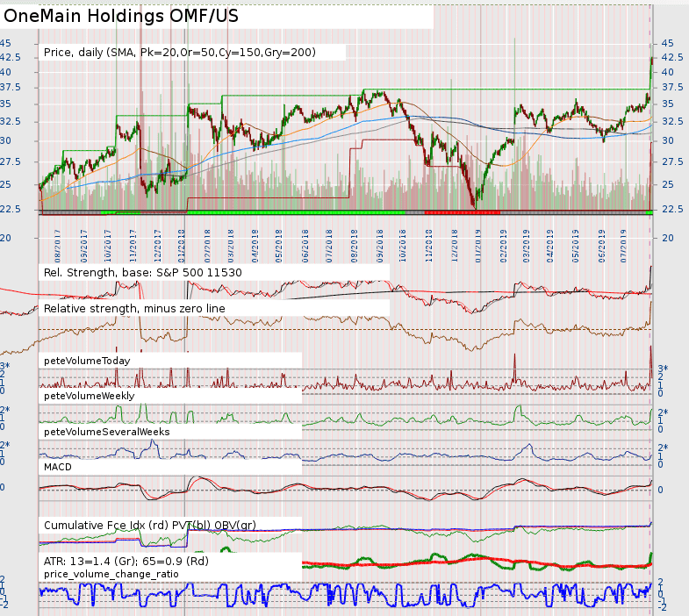Click the peteVolumeWeekly panel label
Image resolution: width=689 pixels, height=616 pixels.
click(90, 396)
